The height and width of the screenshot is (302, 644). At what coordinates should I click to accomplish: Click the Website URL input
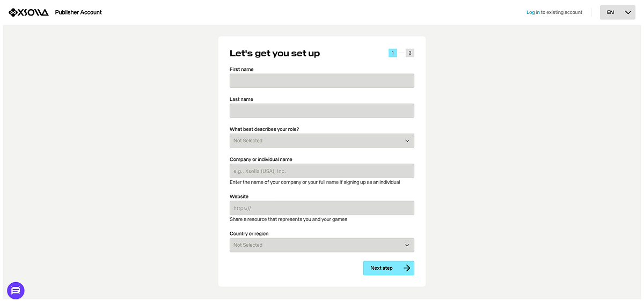pos(321,208)
